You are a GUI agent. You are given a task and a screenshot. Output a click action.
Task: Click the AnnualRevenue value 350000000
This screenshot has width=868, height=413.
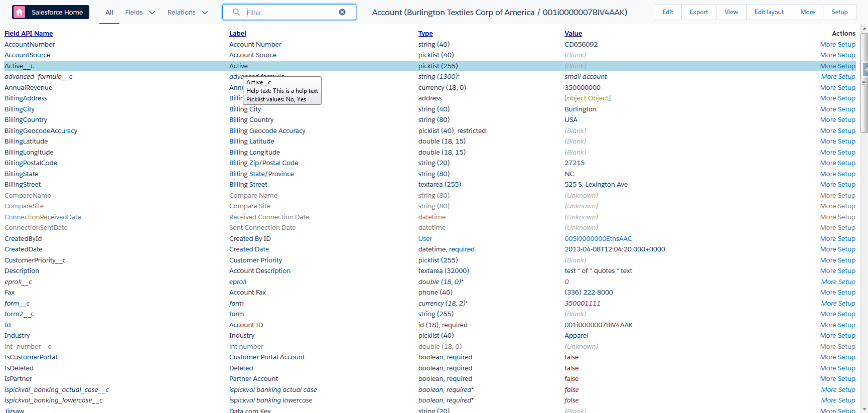point(582,88)
